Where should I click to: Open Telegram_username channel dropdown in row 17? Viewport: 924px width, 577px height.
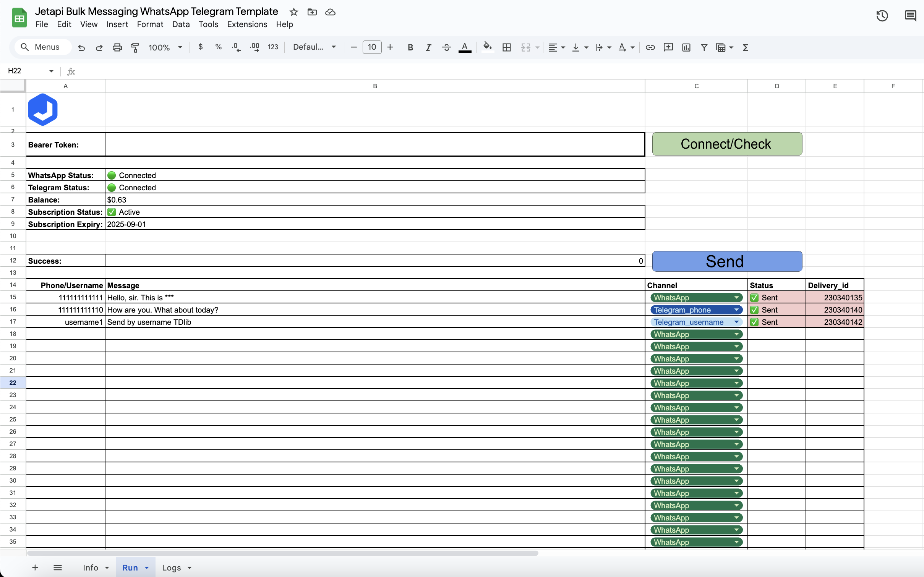[736, 322]
